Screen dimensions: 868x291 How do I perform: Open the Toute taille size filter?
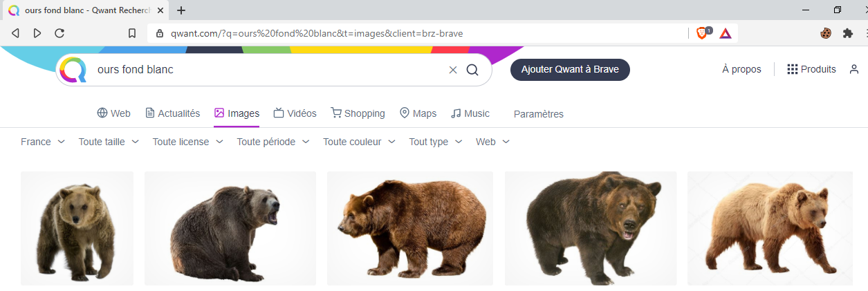(109, 142)
